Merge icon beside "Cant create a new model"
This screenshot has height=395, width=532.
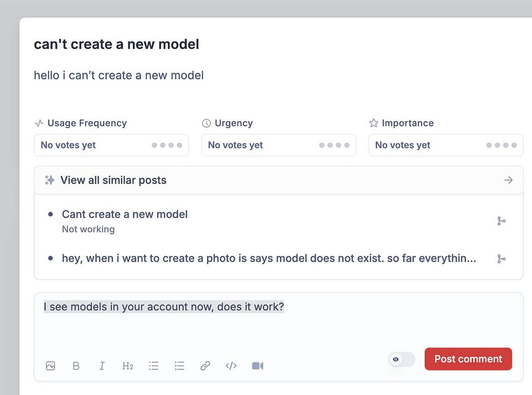[501, 221]
